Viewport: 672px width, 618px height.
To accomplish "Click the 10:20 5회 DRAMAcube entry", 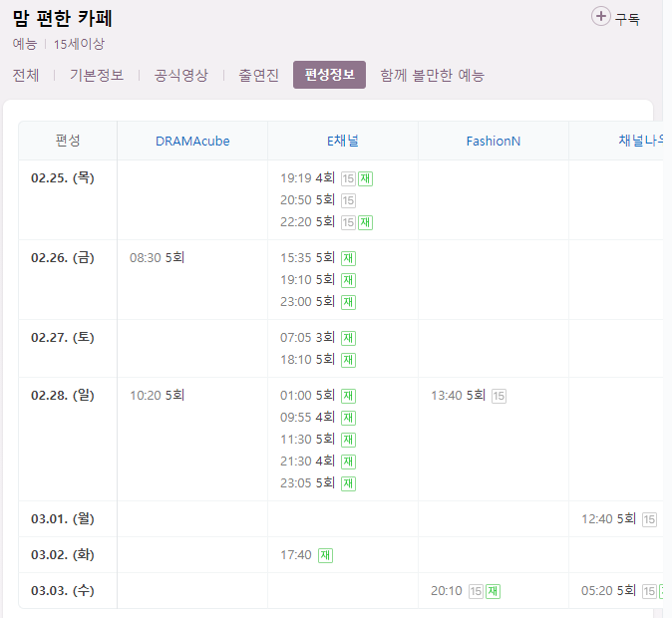I will tap(157, 395).
